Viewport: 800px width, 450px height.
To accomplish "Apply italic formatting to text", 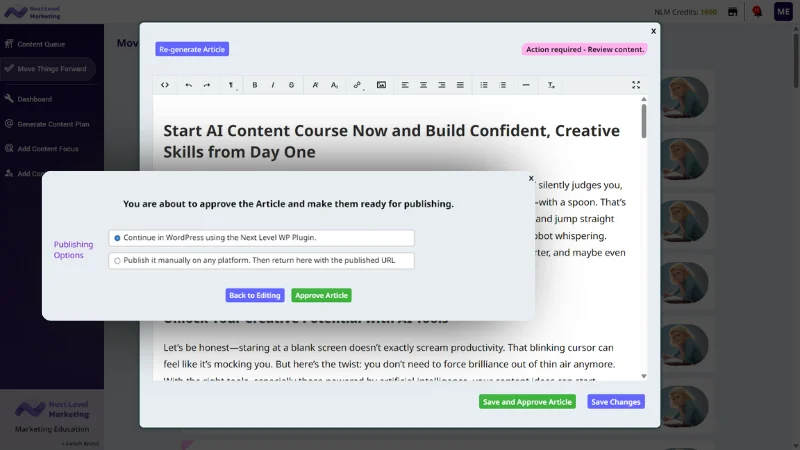I will point(273,85).
